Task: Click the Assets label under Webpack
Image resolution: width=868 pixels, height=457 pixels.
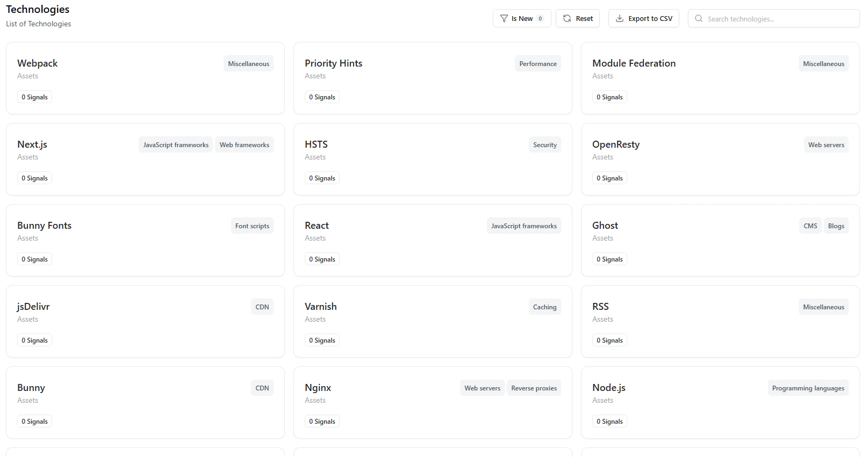Action: (27, 76)
